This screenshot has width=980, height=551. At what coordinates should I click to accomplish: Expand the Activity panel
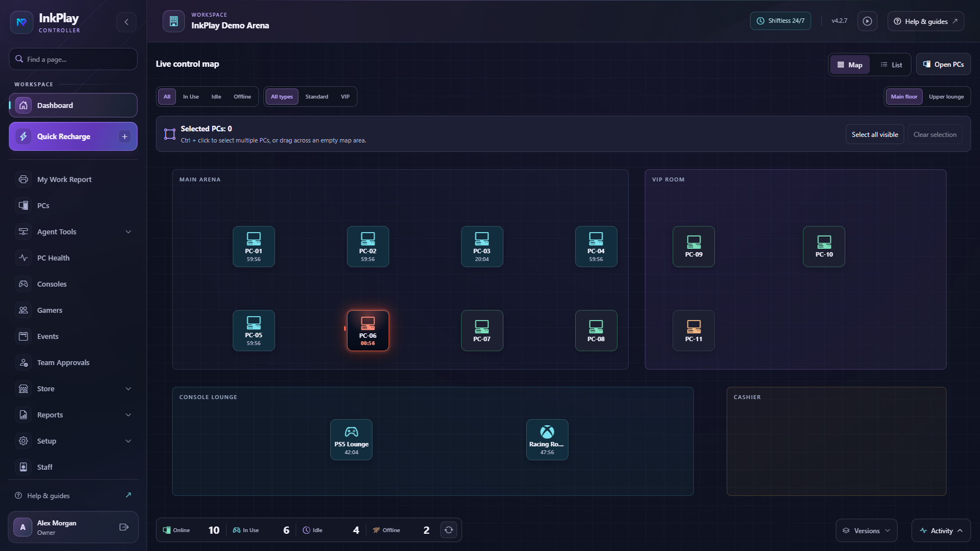click(x=941, y=530)
